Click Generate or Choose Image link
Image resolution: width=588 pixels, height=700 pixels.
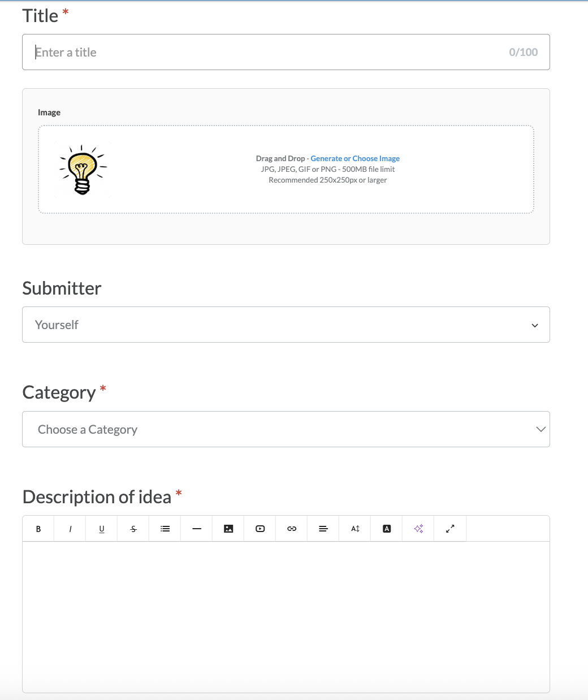pyautogui.click(x=355, y=158)
